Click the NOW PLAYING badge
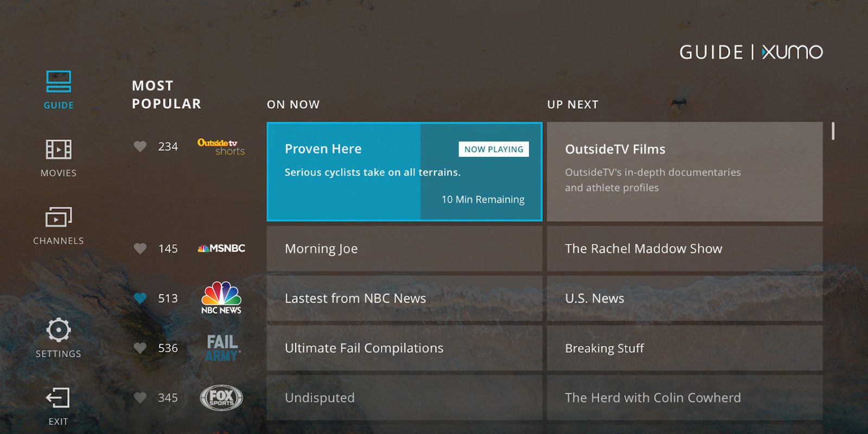Screen dimensions: 868x434 point(494,149)
